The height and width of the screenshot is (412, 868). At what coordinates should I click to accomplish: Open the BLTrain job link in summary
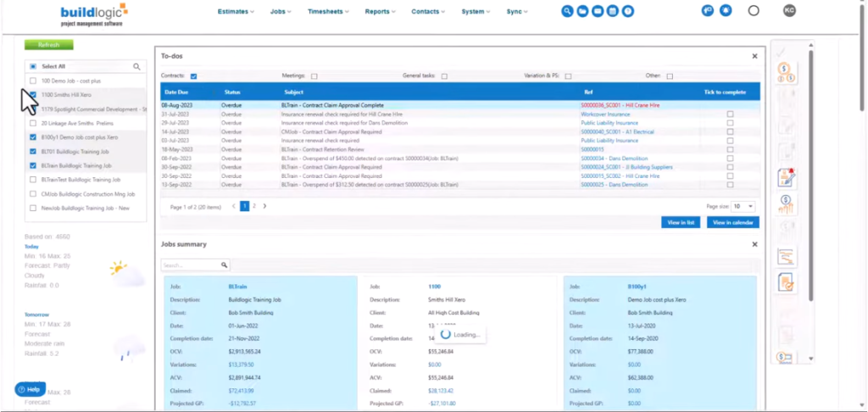(x=237, y=287)
